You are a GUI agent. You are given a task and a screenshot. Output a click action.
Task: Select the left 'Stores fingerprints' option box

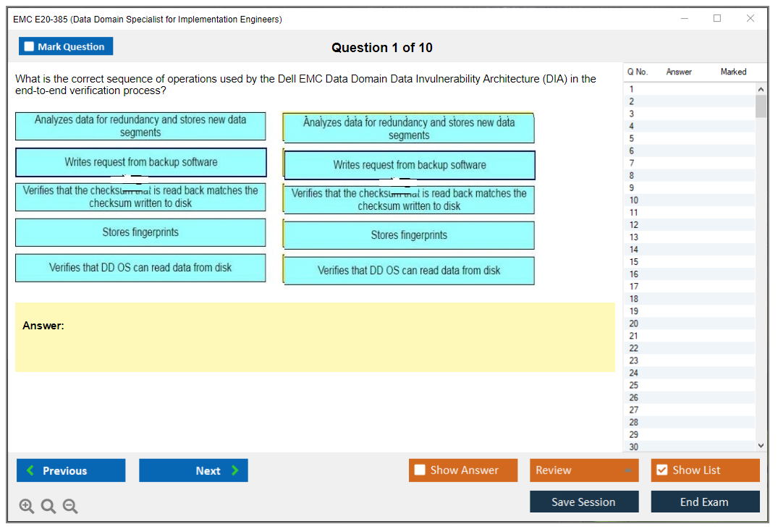pyautogui.click(x=140, y=232)
